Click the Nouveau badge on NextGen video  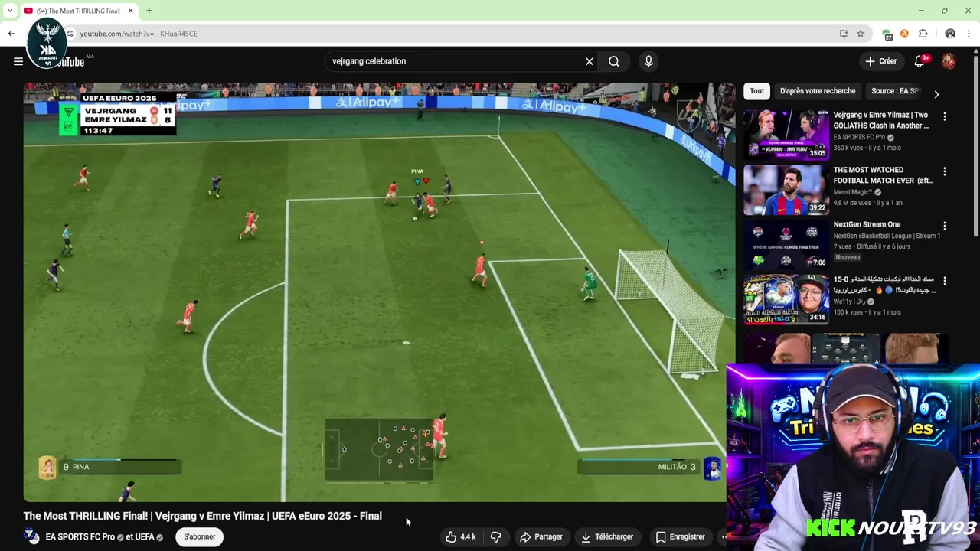848,258
